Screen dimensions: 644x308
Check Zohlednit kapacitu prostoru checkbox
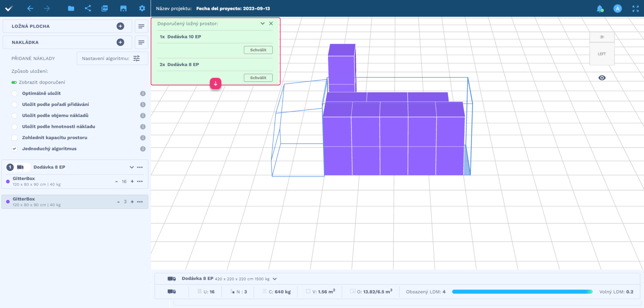click(x=15, y=138)
